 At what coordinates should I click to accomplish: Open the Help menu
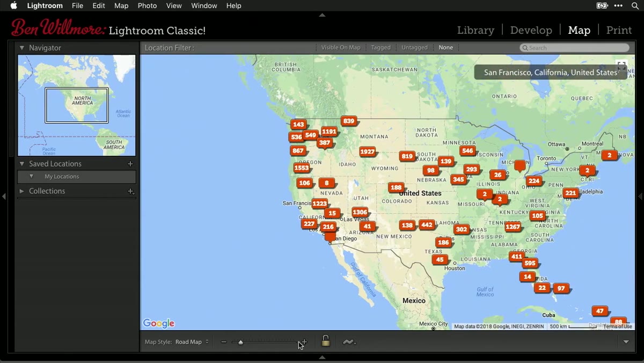233,6
